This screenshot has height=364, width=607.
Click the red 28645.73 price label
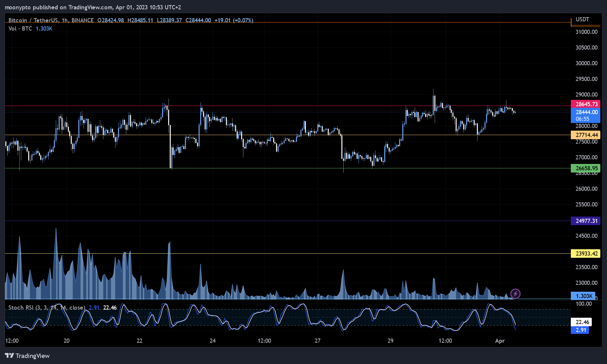[585, 104]
